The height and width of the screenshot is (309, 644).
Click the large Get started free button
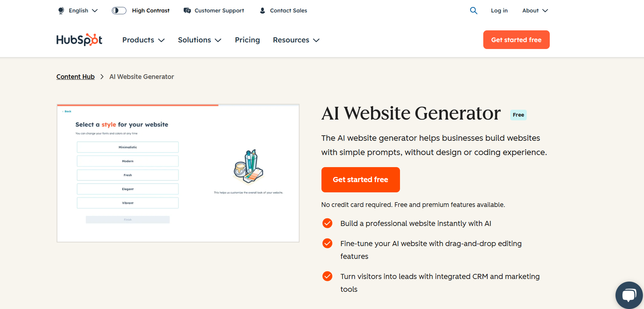point(361,180)
